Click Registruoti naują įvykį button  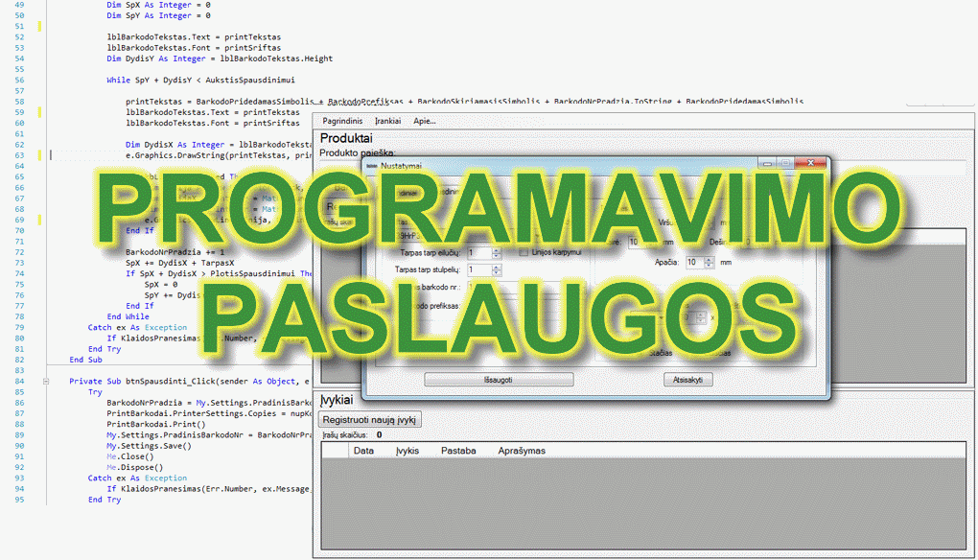(371, 420)
